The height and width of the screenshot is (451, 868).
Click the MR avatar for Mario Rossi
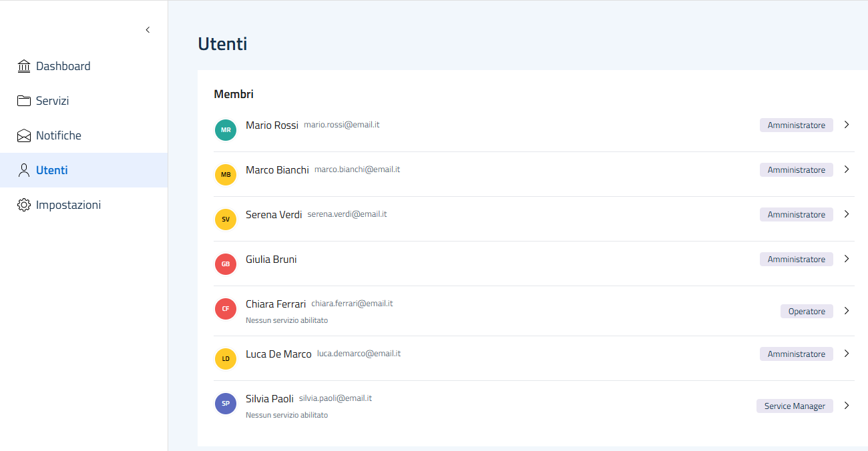[226, 130]
